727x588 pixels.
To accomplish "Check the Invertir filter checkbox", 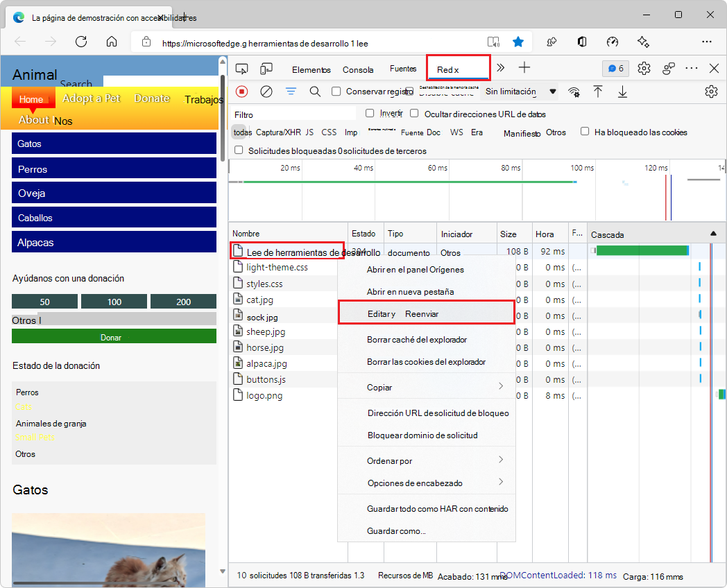I will click(370, 113).
